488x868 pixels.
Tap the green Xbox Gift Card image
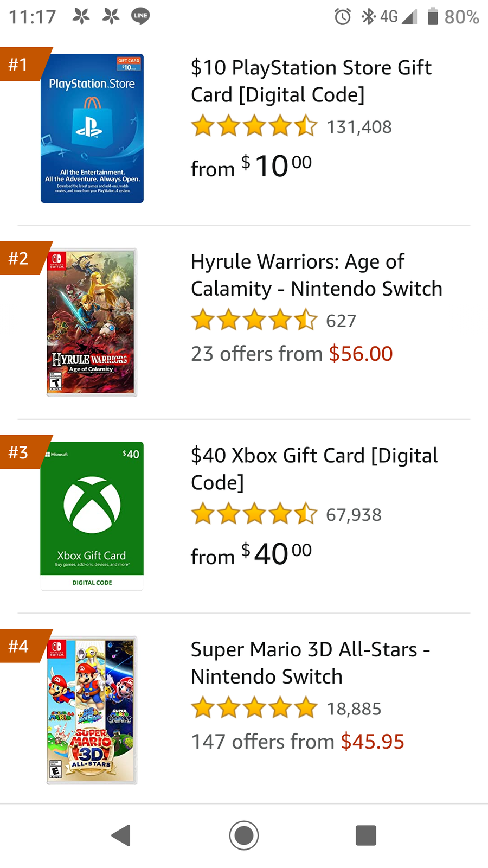(92, 515)
